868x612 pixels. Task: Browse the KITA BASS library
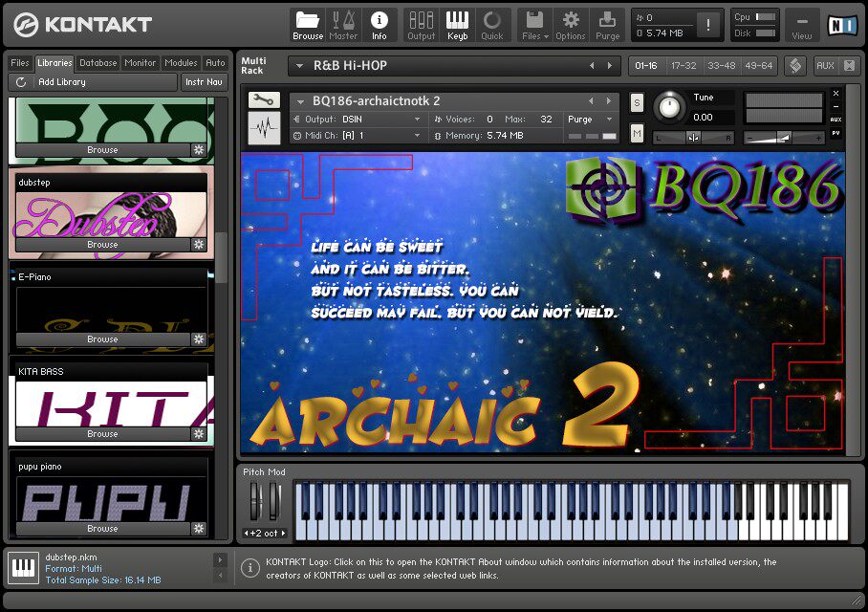click(x=102, y=434)
